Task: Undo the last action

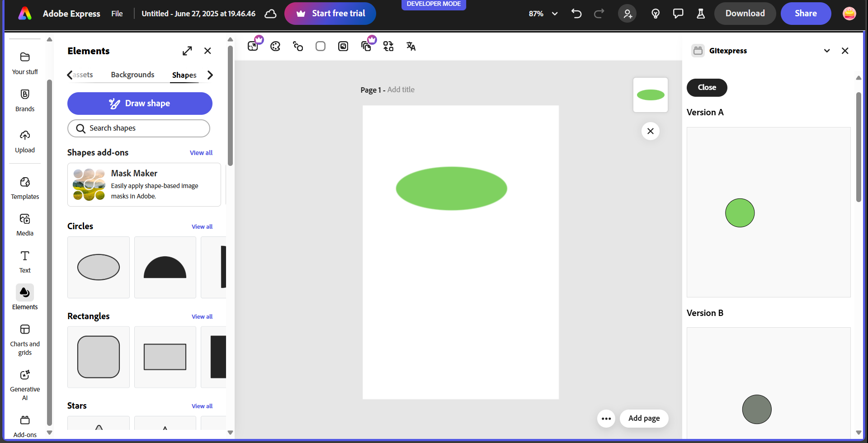Action: pos(576,14)
